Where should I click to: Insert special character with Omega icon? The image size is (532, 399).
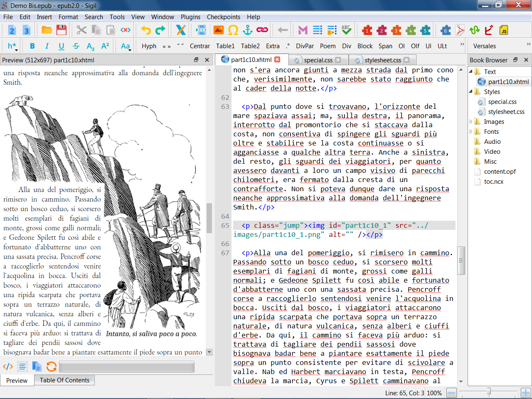233,30
